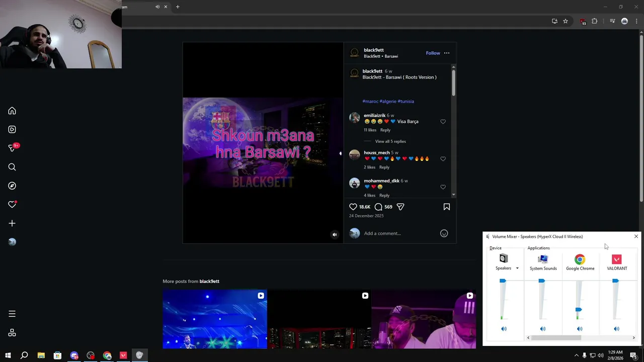Click Google Chrome volume slider handle
Viewport: 644px width, 362px height.
579,310
